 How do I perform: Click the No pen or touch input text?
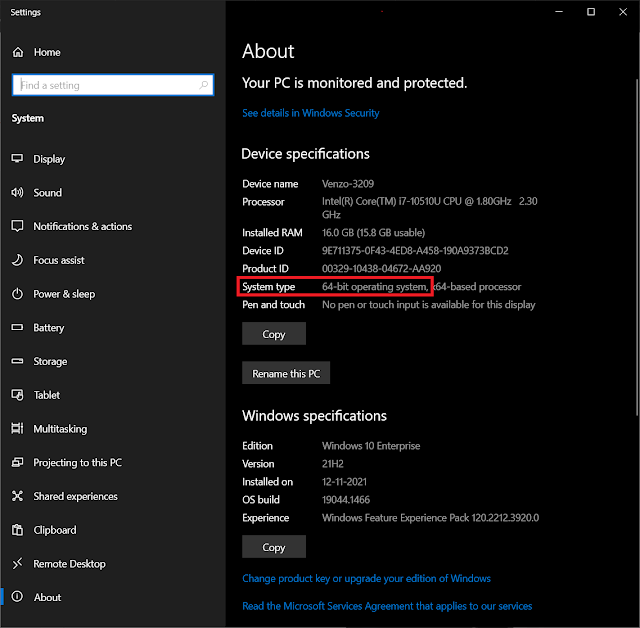[x=429, y=305]
